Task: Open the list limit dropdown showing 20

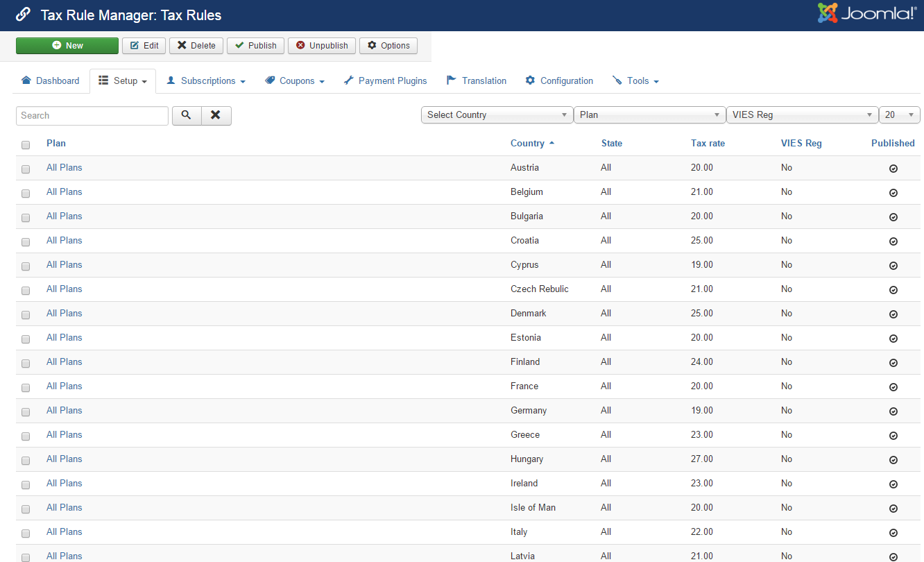Action: click(900, 115)
